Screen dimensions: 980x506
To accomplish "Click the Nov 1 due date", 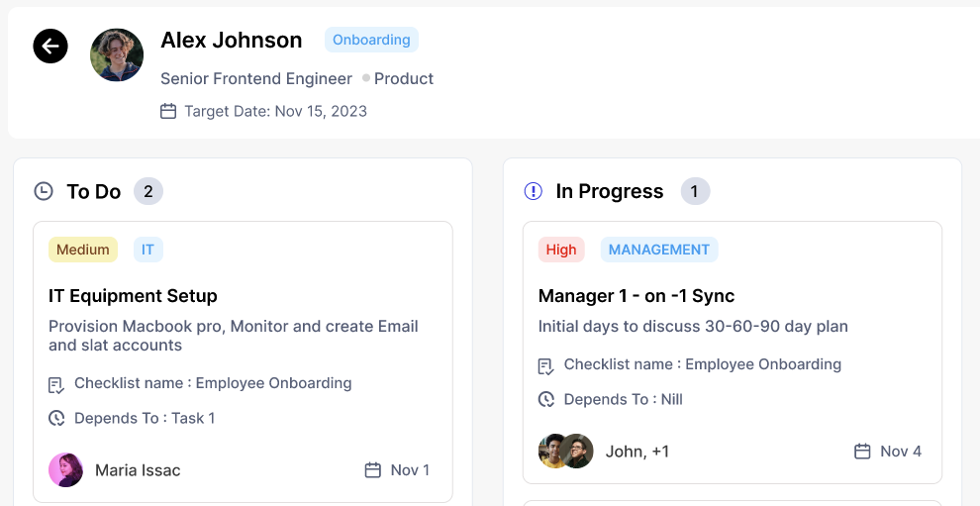I will tap(410, 469).
